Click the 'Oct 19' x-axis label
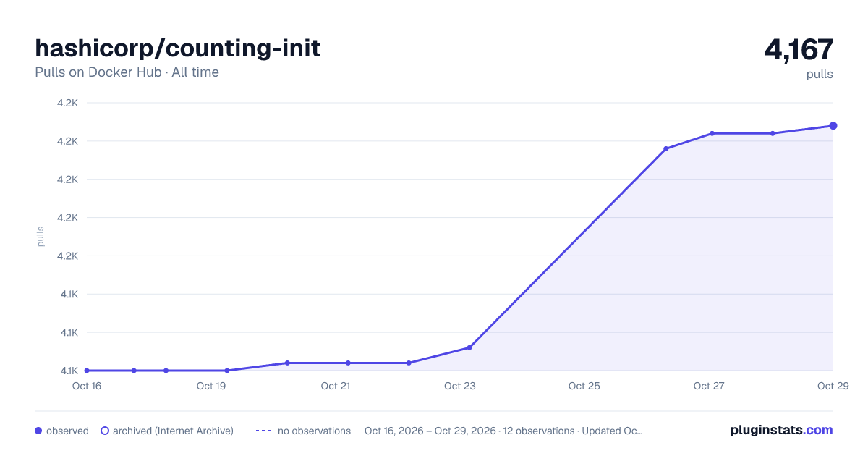The image size is (868, 456). tap(211, 386)
